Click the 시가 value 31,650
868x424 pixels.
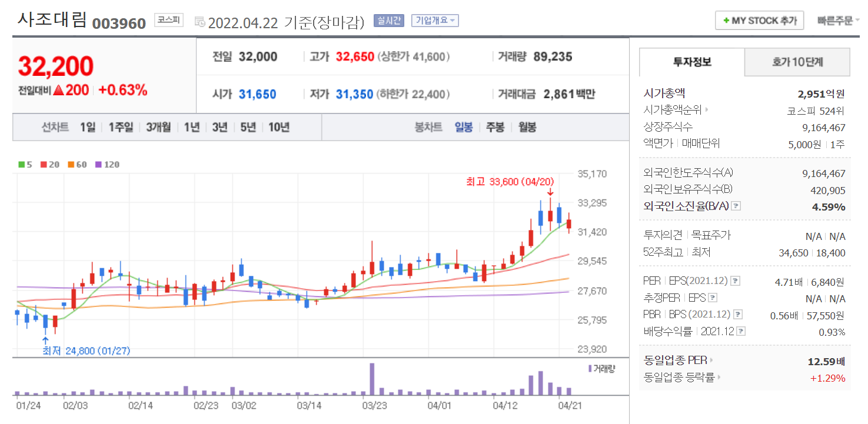click(258, 94)
